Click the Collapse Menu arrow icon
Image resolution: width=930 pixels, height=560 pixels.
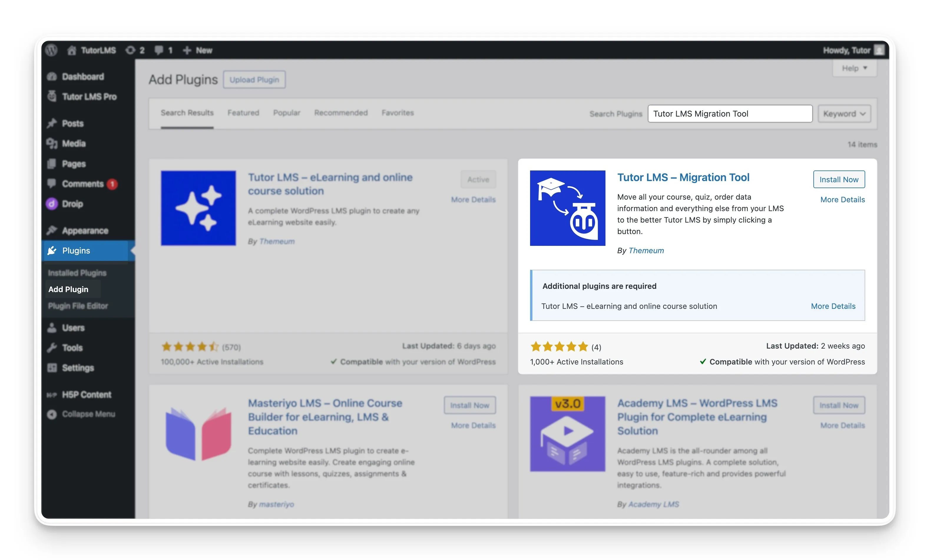[x=52, y=414]
